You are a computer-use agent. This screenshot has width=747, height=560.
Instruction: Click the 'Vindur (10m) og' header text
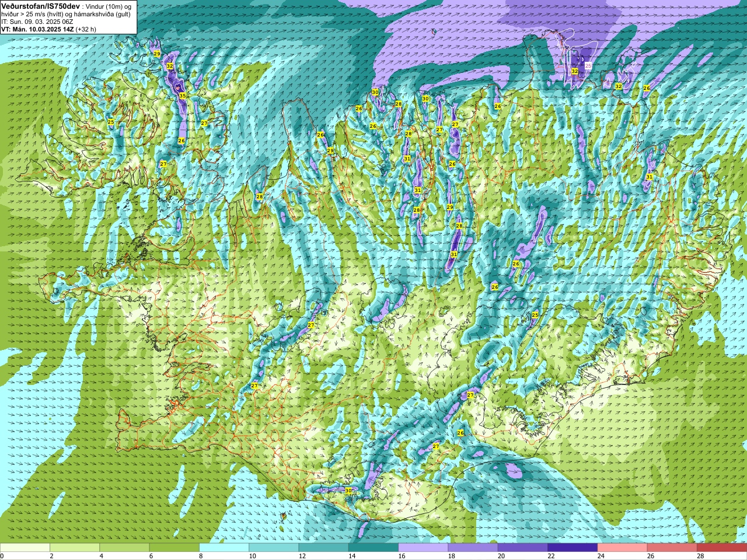pyautogui.click(x=108, y=6)
